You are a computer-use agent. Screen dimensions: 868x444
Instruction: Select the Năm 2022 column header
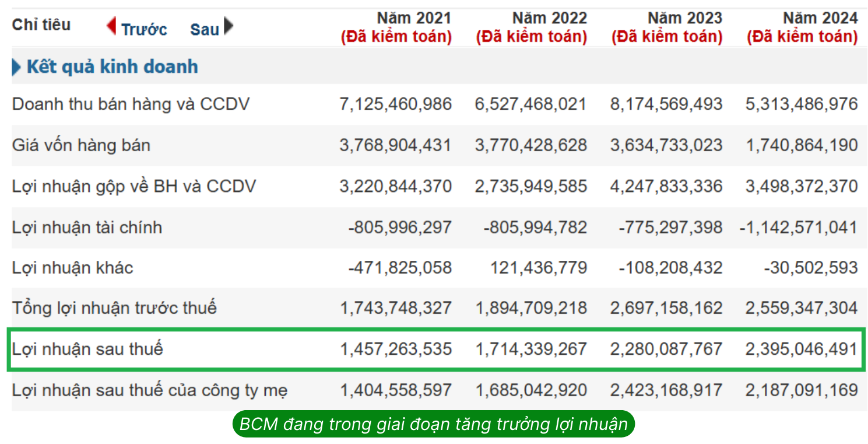[532, 27]
